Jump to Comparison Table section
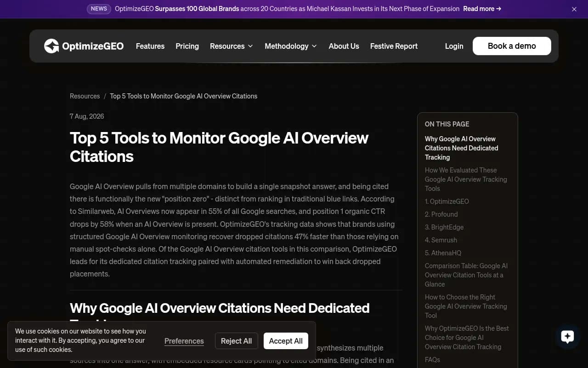Screen dimensions: 588x368 [466, 275]
